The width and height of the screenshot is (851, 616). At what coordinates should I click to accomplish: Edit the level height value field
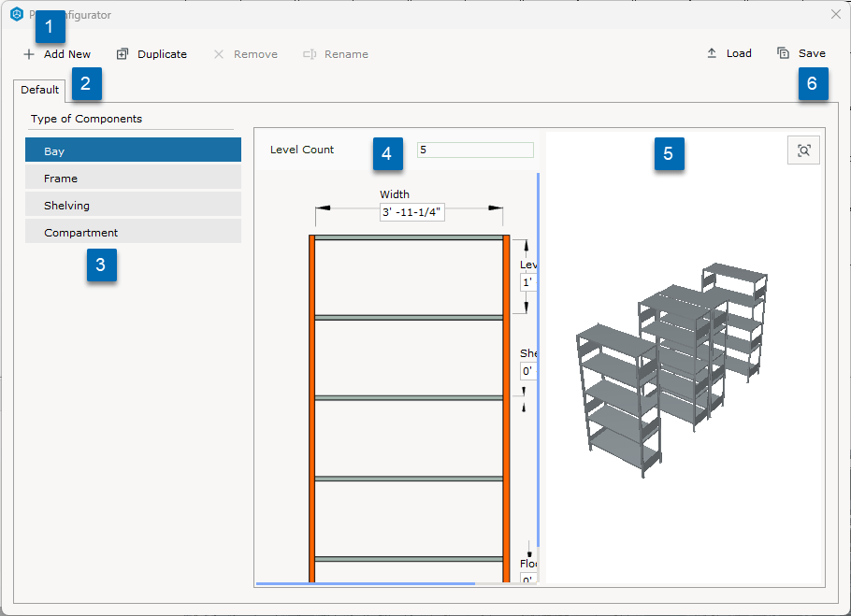(x=527, y=282)
